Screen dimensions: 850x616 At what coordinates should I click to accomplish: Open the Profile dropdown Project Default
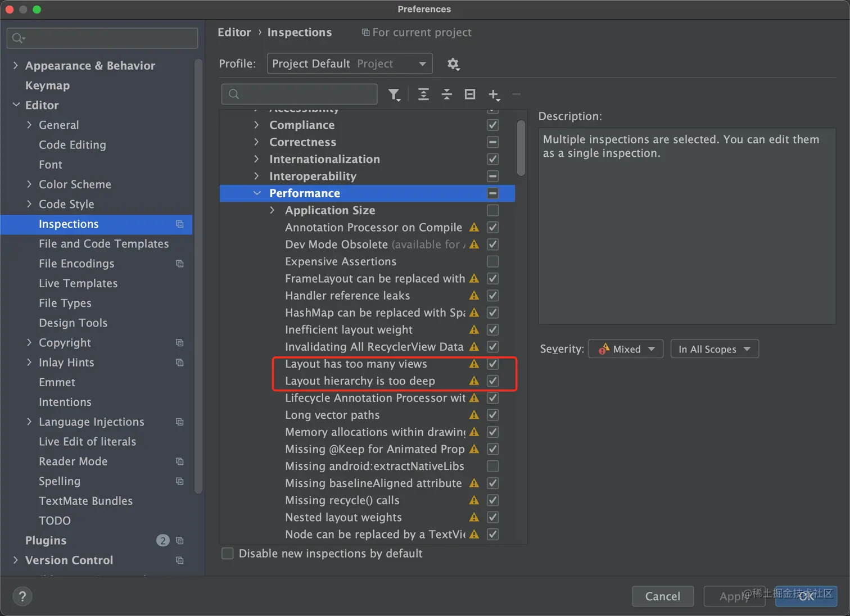coord(350,64)
